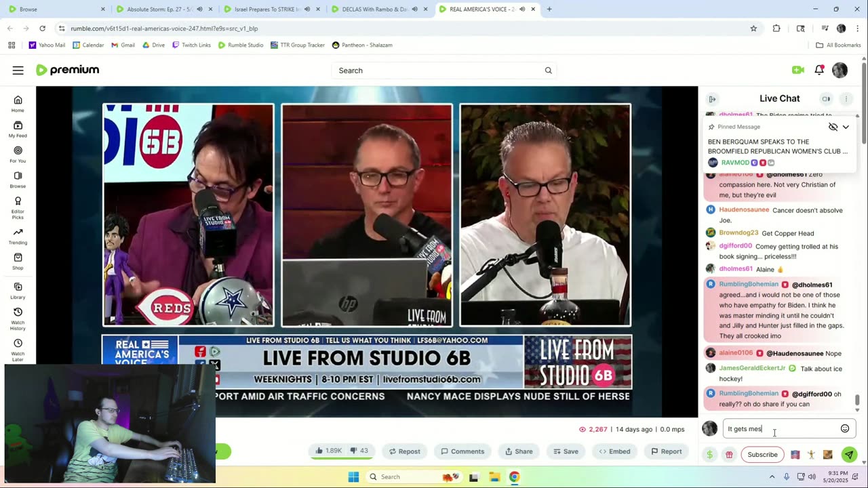Click the dollar Rant icon
The image size is (868, 488).
[x=709, y=455]
